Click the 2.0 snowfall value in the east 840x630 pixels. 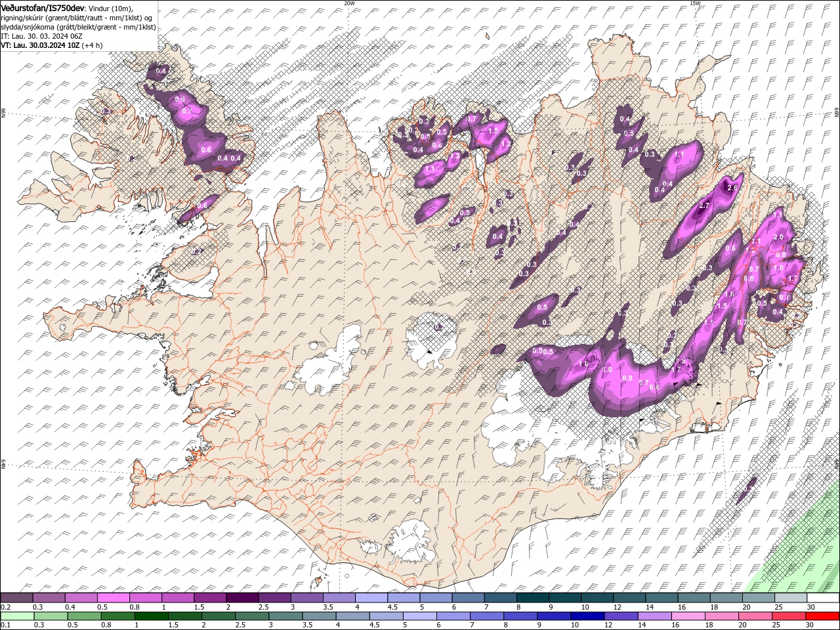tap(779, 237)
